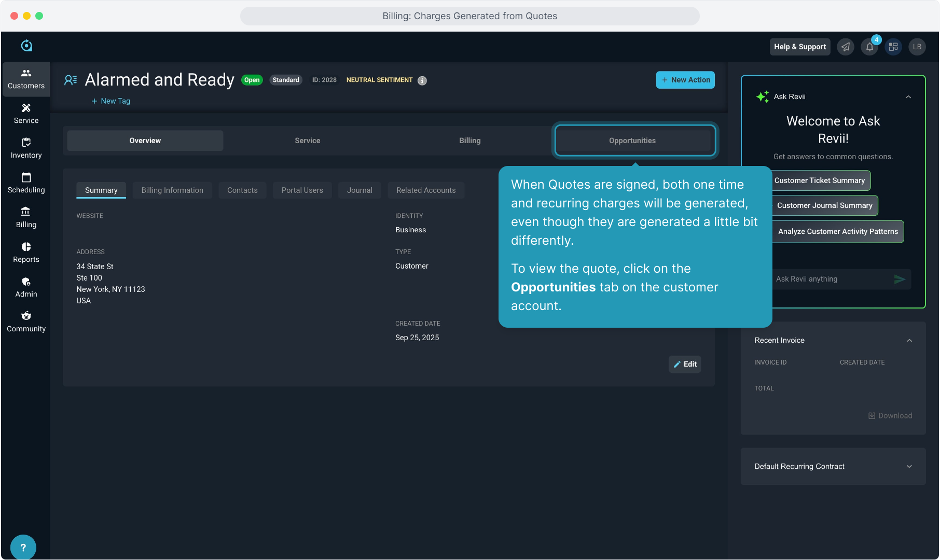Open Reports in the sidebar

click(26, 253)
